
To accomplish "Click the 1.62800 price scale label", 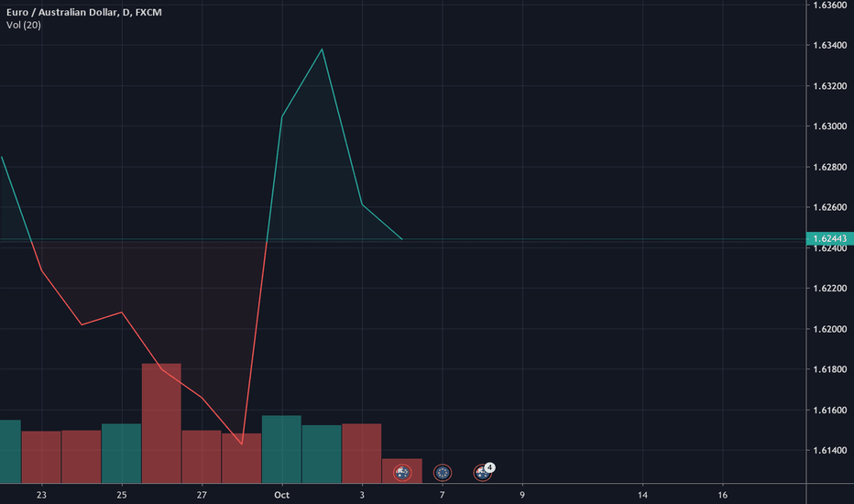I will coord(829,168).
